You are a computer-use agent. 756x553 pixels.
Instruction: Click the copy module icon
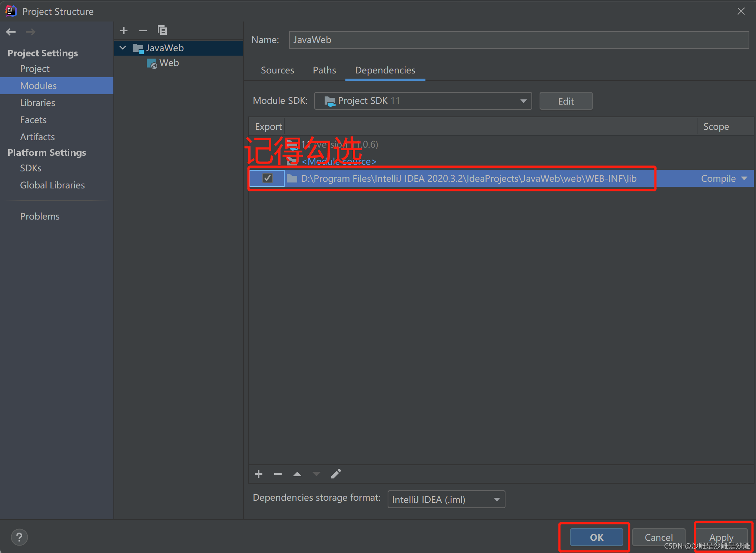(162, 30)
